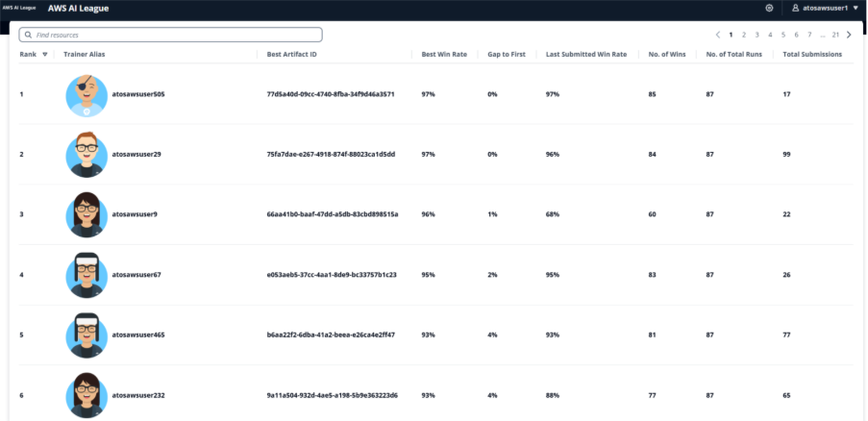Click the atosawsuser29 avatar
Viewport: 868px width, 421px height.
87,155
